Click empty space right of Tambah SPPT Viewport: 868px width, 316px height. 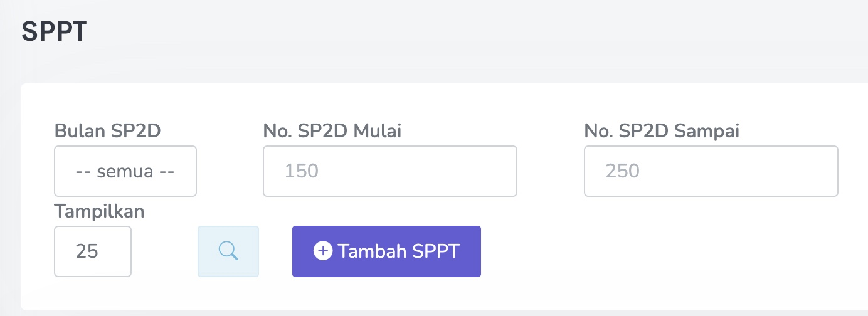coord(627,251)
